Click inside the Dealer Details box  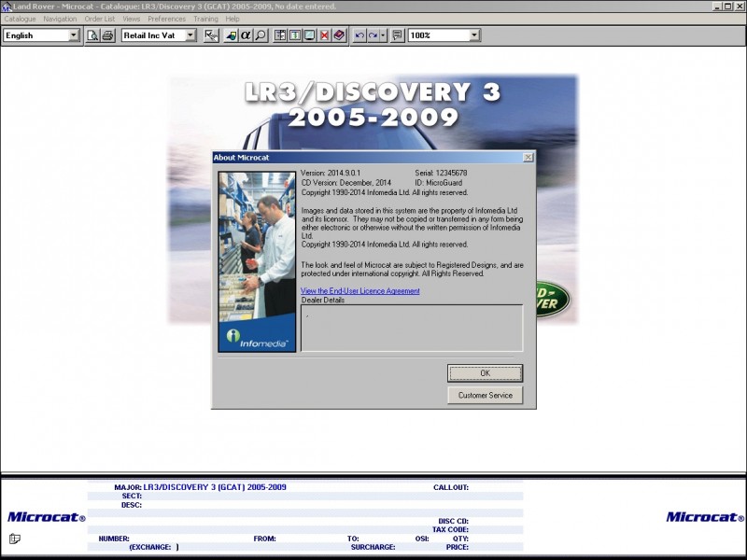click(x=411, y=328)
